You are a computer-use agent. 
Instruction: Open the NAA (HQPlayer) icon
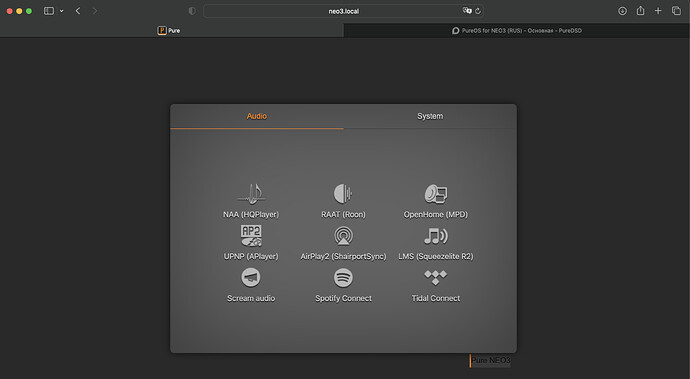(251, 194)
